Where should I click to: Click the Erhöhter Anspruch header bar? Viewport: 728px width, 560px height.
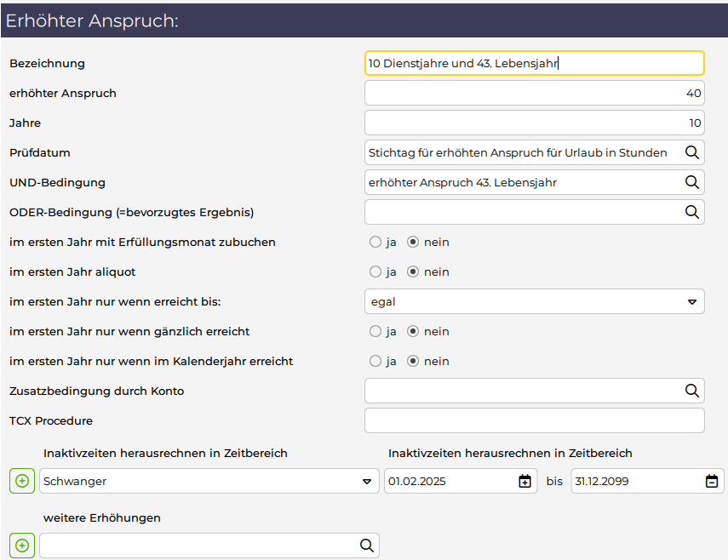[364, 20]
